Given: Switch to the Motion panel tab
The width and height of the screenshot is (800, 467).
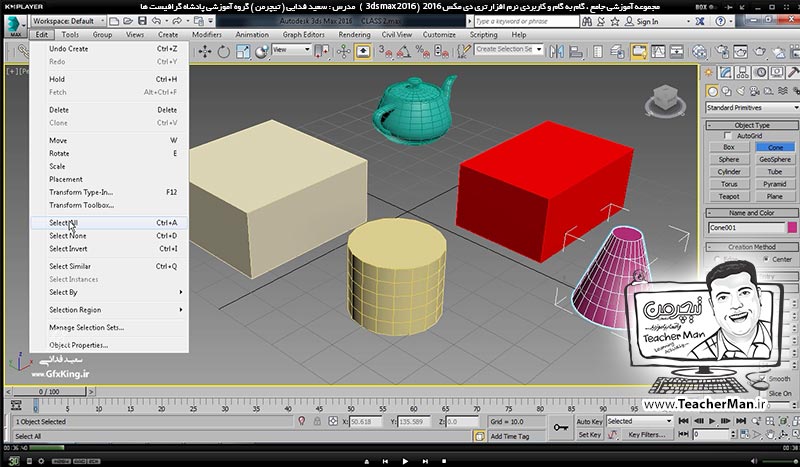Looking at the screenshot, I should click(x=761, y=72).
